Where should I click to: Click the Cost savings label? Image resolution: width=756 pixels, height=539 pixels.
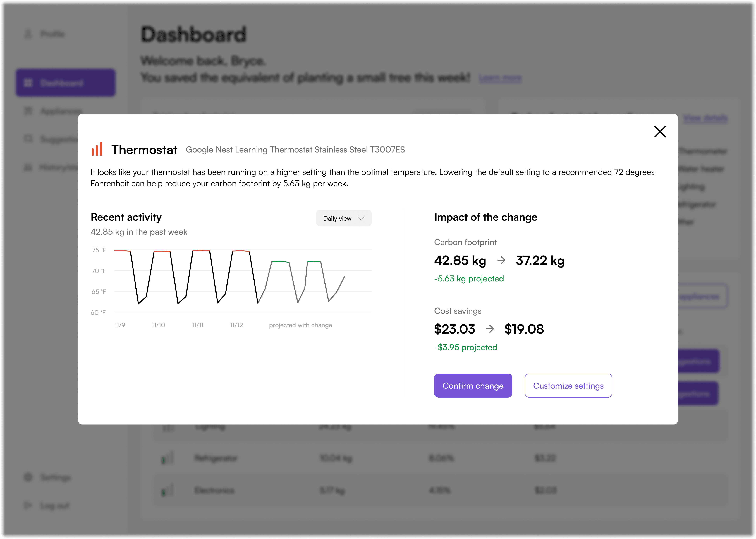point(458,311)
